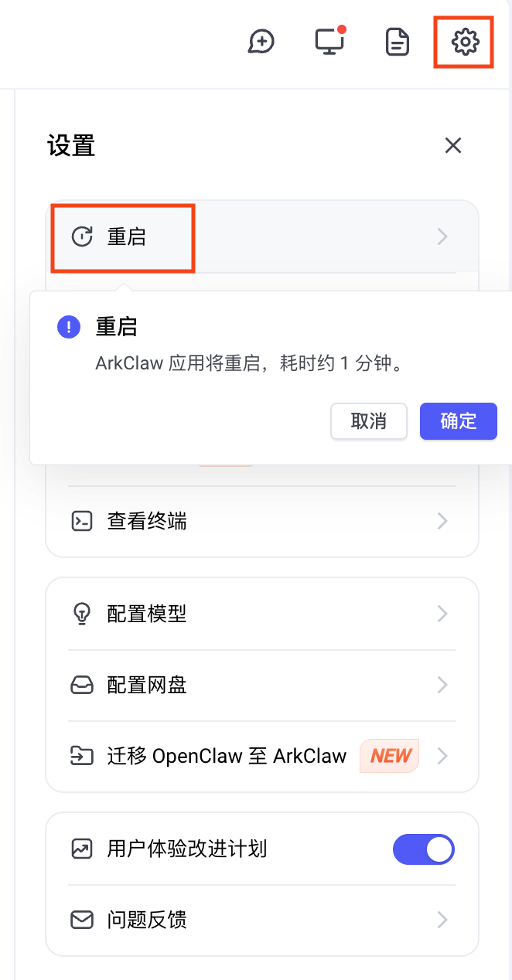Click the migrate icon beside 迁移 OpenClaw
The height and width of the screenshot is (980, 512).
coord(82,756)
